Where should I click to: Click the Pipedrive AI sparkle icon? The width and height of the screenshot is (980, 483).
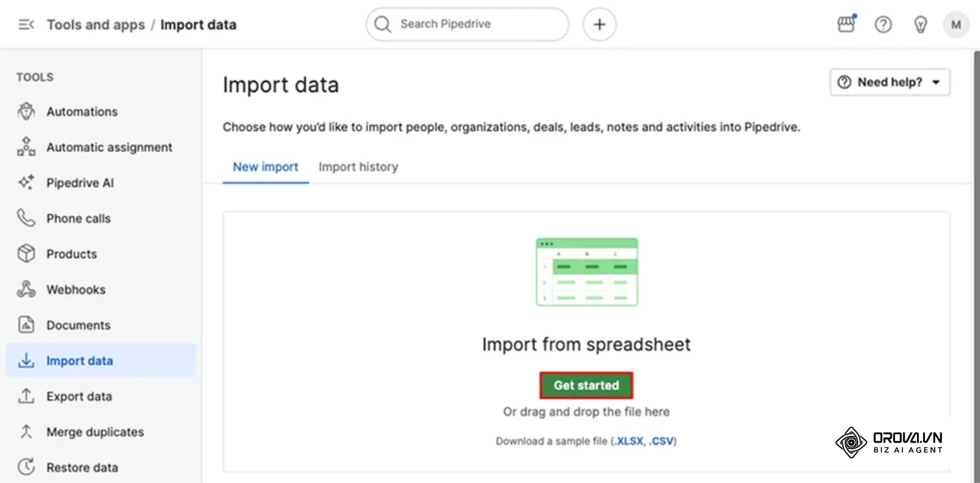pos(26,183)
